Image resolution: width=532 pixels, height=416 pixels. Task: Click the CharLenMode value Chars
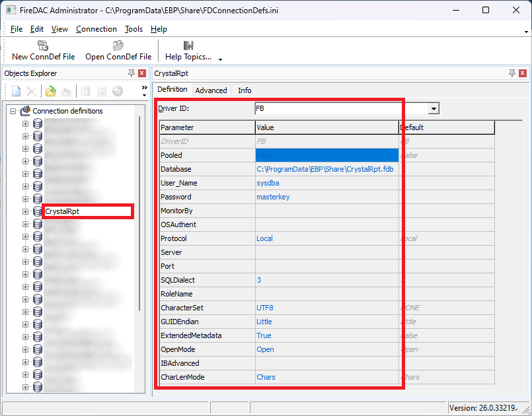point(327,377)
